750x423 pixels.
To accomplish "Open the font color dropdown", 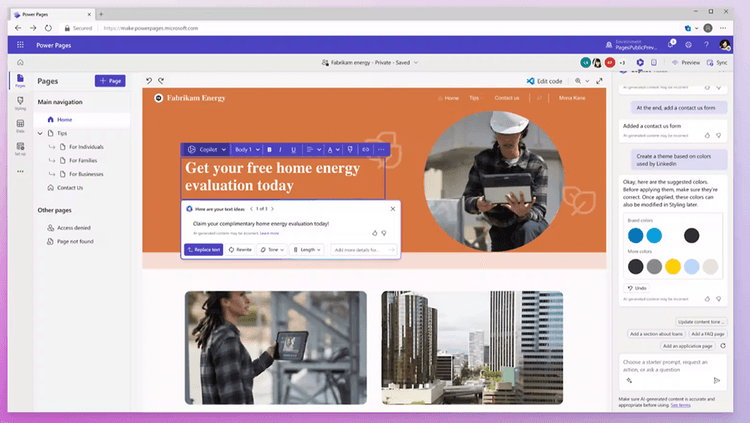I will click(x=333, y=150).
